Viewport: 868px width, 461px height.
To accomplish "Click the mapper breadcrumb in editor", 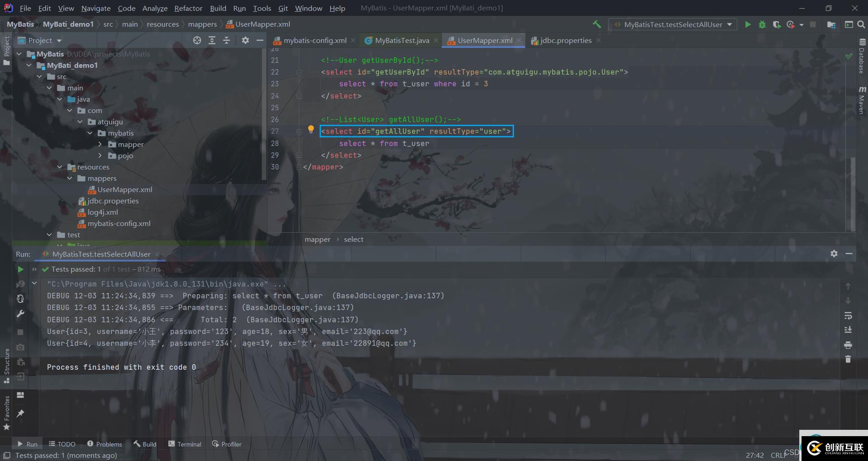I will (x=317, y=240).
